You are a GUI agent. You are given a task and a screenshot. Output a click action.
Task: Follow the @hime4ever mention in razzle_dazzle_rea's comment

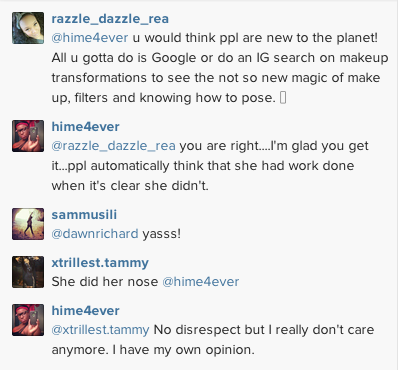click(90, 38)
